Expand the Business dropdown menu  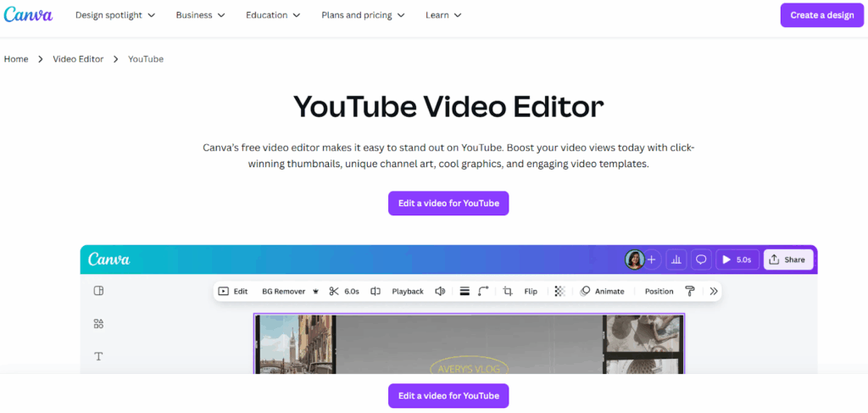pyautogui.click(x=200, y=15)
